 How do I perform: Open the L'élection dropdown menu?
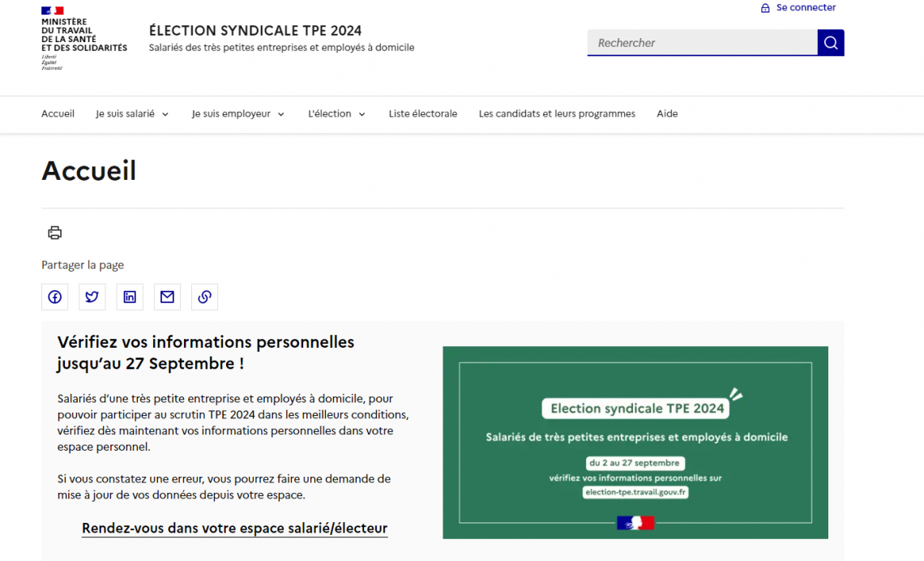pyautogui.click(x=336, y=114)
